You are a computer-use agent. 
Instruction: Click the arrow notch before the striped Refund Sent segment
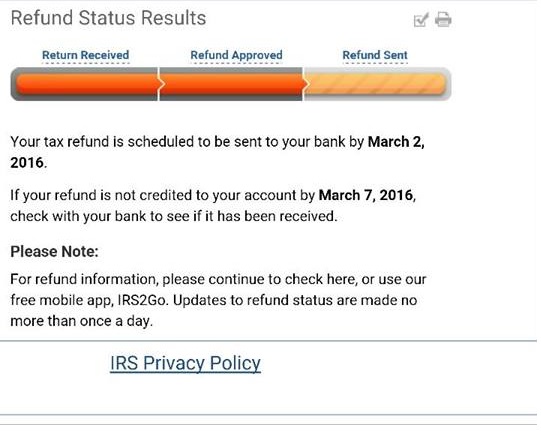click(x=305, y=84)
